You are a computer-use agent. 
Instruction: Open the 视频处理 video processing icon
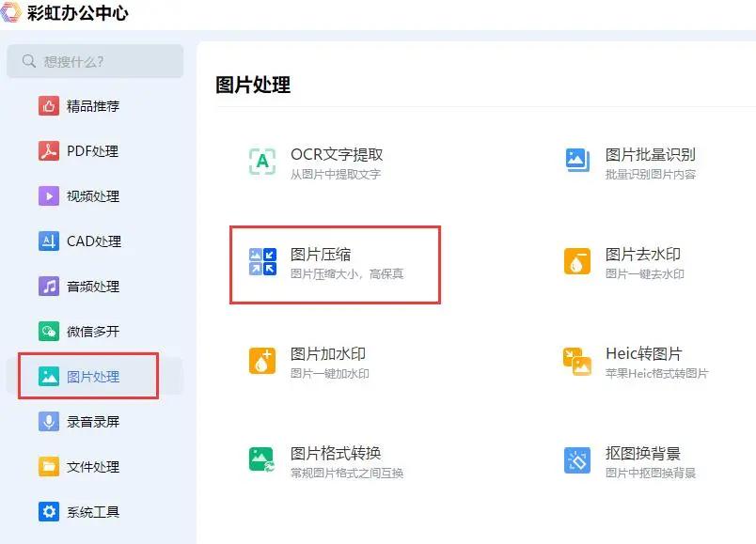pos(48,195)
